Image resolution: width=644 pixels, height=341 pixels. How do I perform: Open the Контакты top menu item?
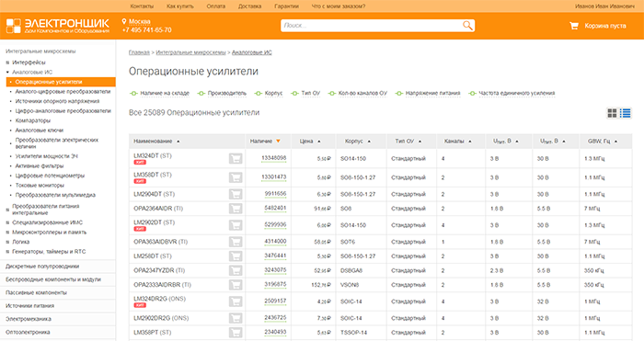(x=142, y=6)
